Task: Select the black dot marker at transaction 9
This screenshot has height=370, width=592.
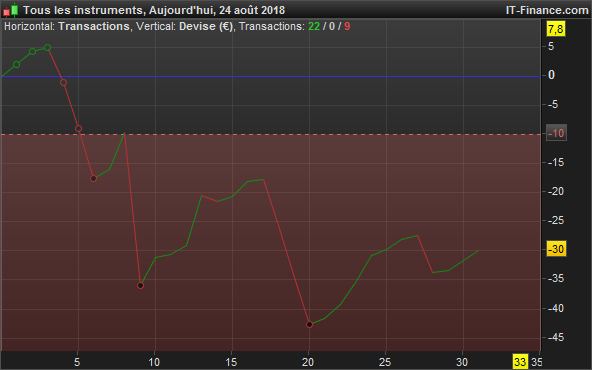Action: (x=140, y=285)
